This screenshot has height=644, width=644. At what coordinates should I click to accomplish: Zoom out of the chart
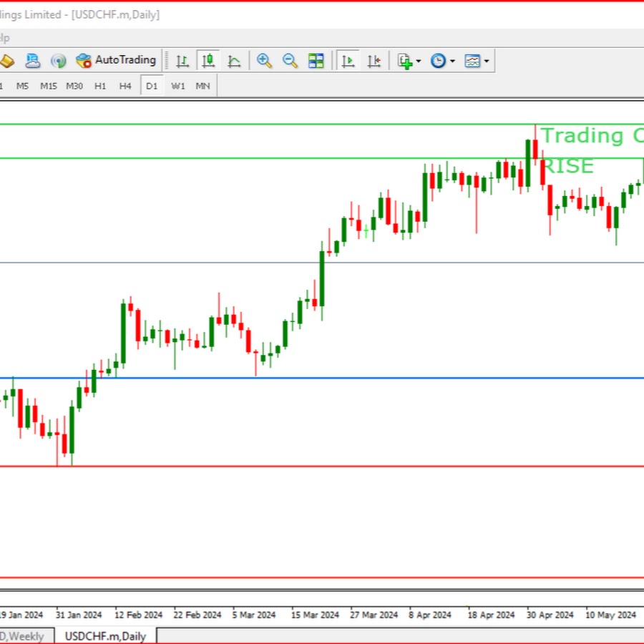click(x=290, y=61)
